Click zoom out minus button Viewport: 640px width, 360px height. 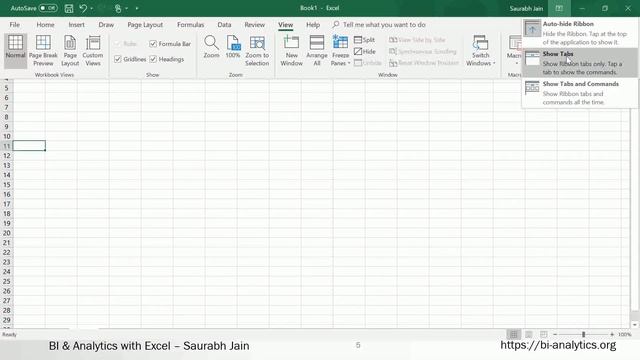click(x=555, y=334)
